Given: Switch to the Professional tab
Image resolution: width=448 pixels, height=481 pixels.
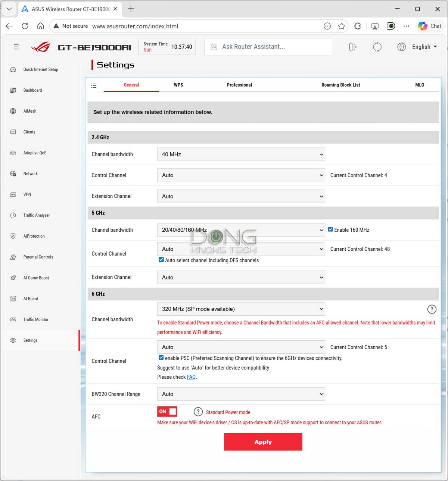Looking at the screenshot, I should pyautogui.click(x=239, y=85).
